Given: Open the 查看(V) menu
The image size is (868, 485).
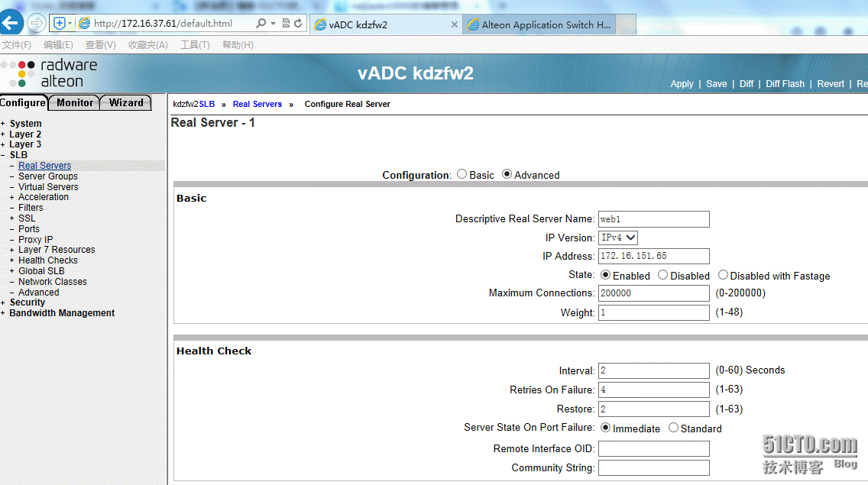Looking at the screenshot, I should (x=100, y=45).
